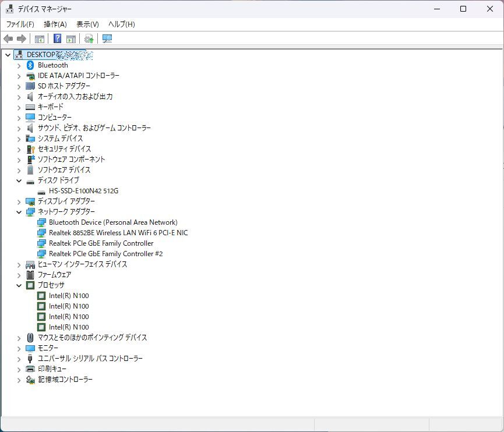Open the 表示(V) menu
This screenshot has height=432, width=504.
pyautogui.click(x=87, y=24)
